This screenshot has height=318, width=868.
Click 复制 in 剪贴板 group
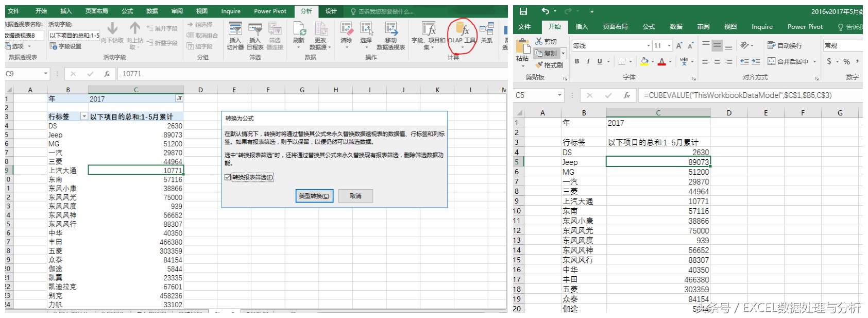pos(547,53)
